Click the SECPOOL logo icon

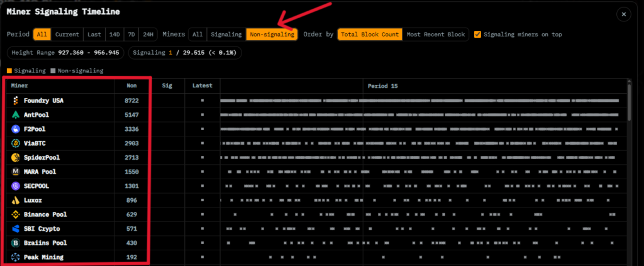click(16, 186)
